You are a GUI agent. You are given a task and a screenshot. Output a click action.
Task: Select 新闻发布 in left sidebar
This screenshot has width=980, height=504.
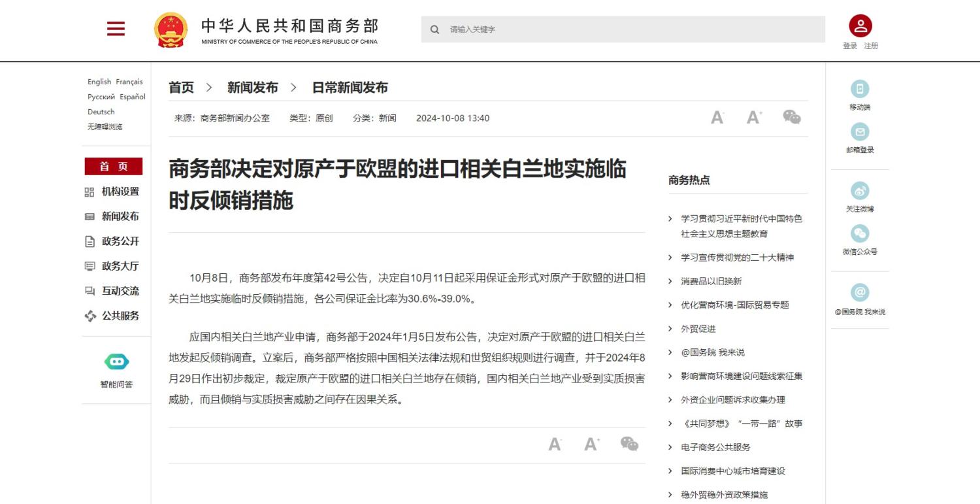[120, 216]
